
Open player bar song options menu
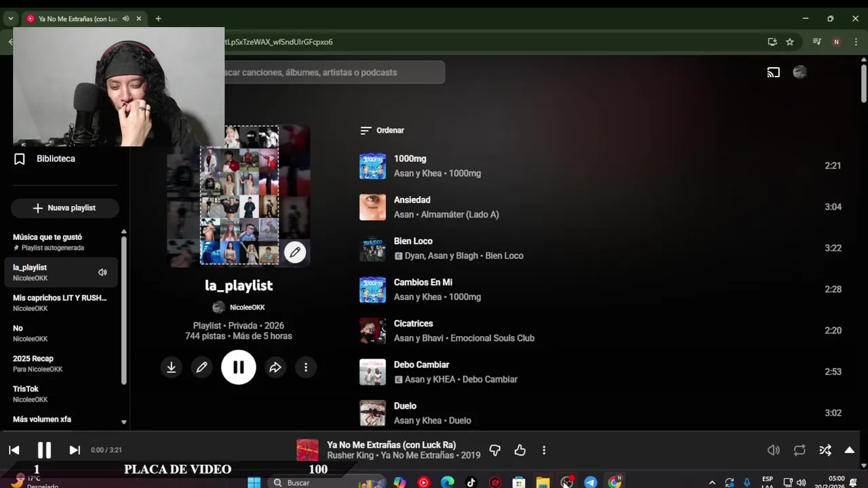tap(544, 450)
